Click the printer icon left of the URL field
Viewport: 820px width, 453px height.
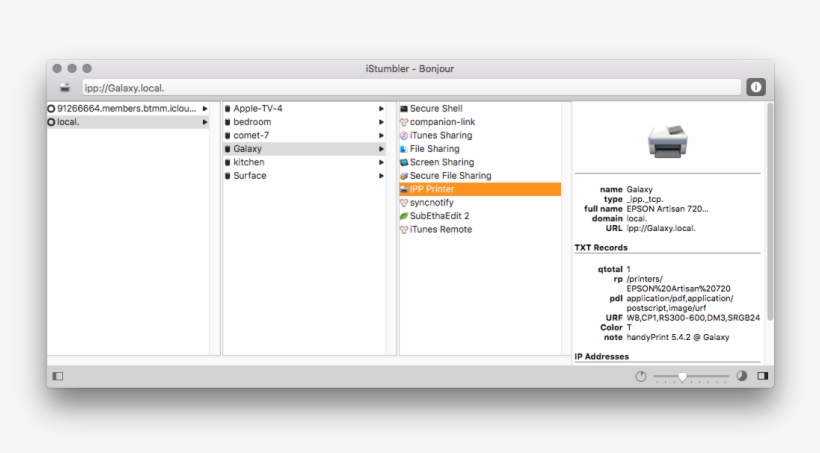pyautogui.click(x=65, y=88)
